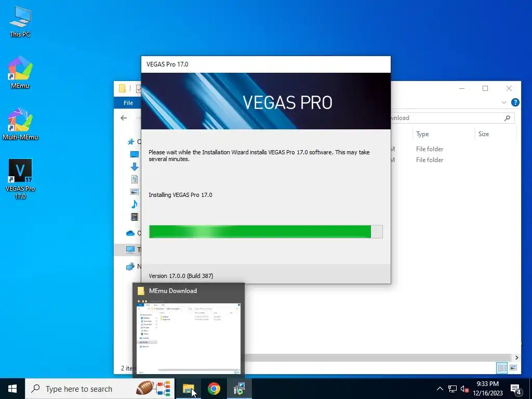The image size is (532, 399).
Task: Open the taskbar clock and date
Action: click(x=488, y=389)
